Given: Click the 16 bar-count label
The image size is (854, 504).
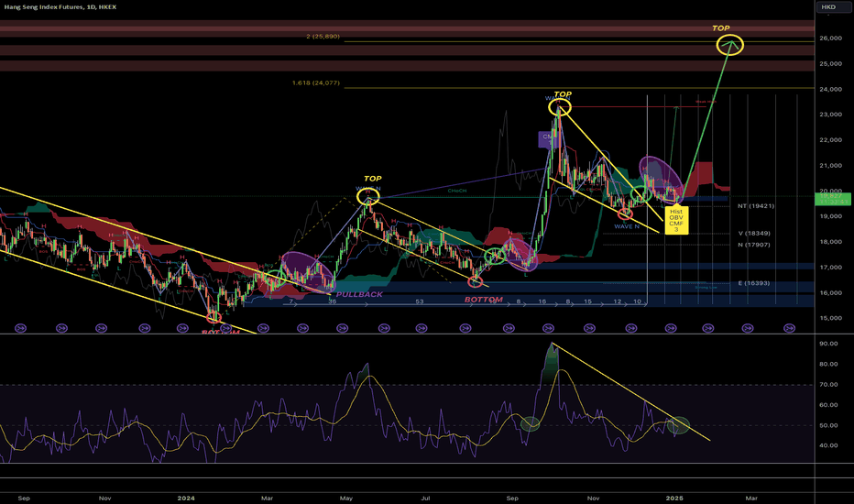Looking at the screenshot, I should (x=542, y=301).
